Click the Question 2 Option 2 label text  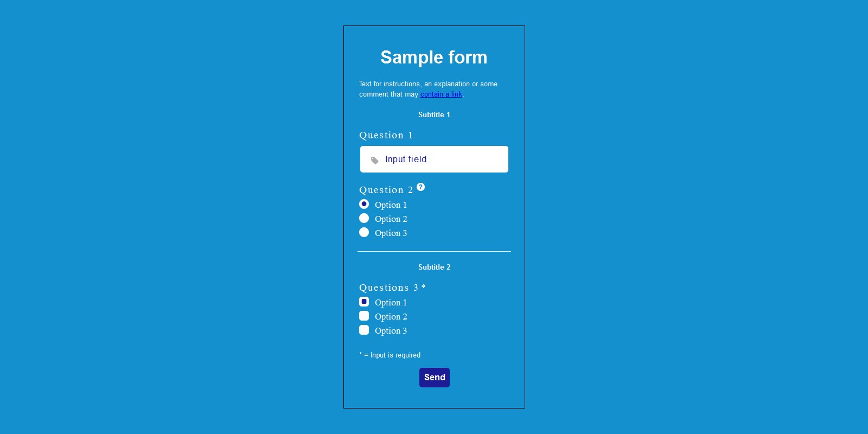click(x=391, y=219)
